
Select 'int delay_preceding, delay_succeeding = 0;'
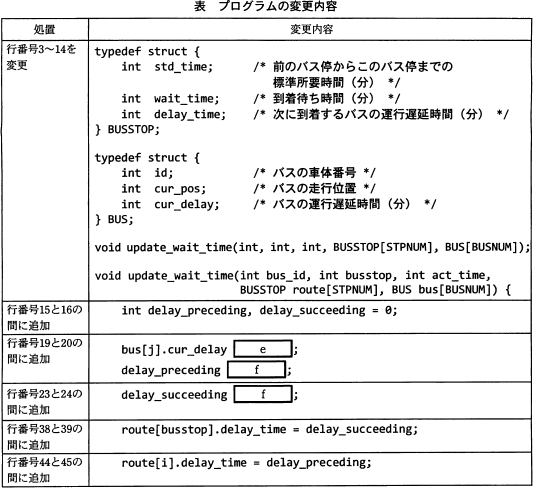tap(259, 311)
